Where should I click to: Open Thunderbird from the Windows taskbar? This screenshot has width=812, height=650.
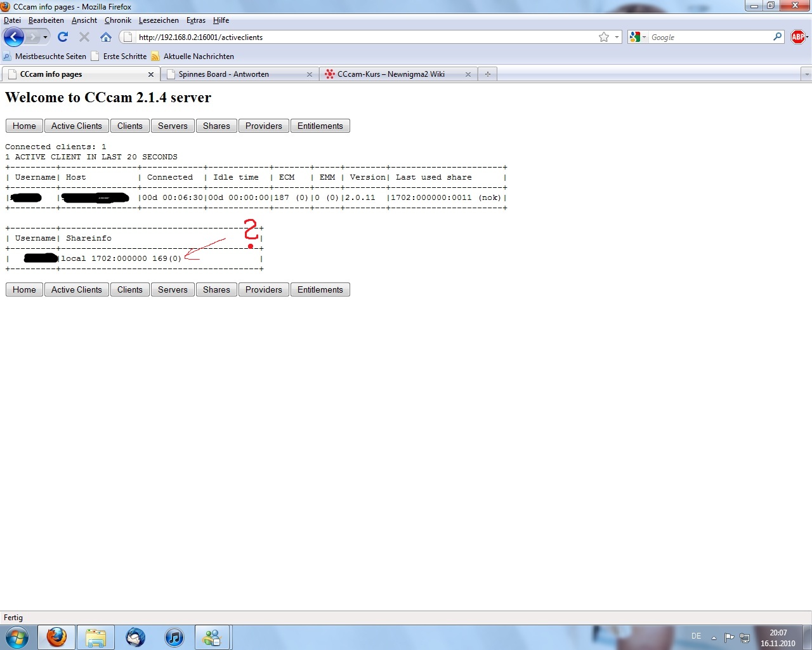click(x=135, y=637)
